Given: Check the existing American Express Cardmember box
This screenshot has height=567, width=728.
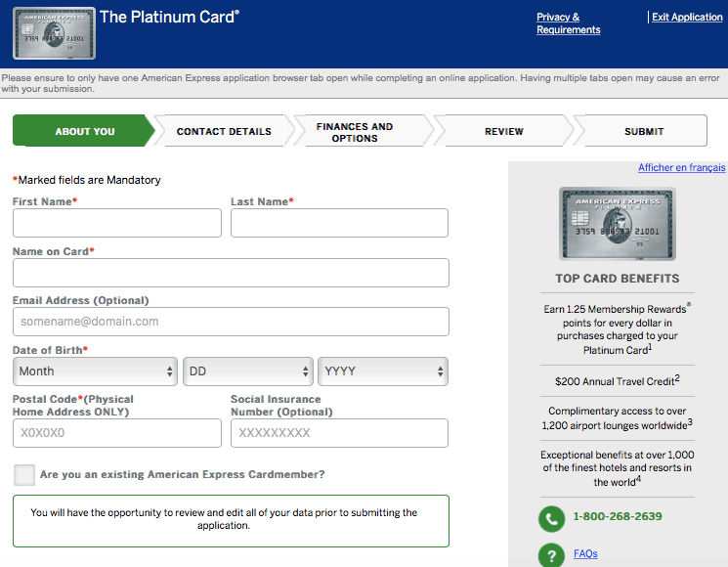Looking at the screenshot, I should pyautogui.click(x=24, y=475).
